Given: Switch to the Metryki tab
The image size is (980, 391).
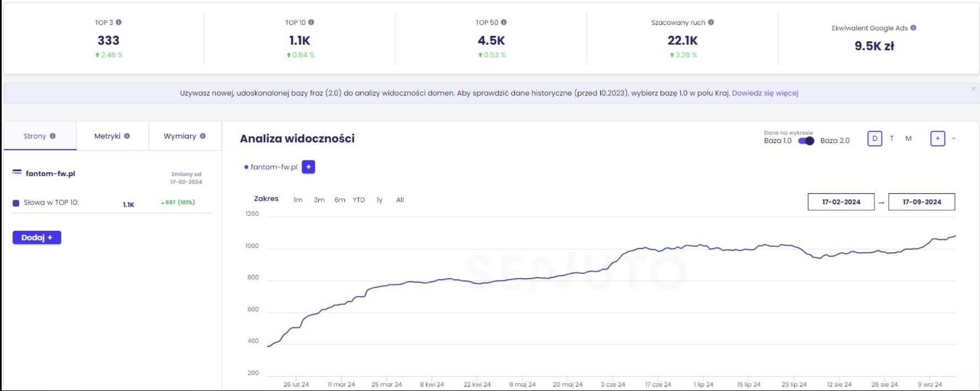Looking at the screenshot, I should click(112, 136).
